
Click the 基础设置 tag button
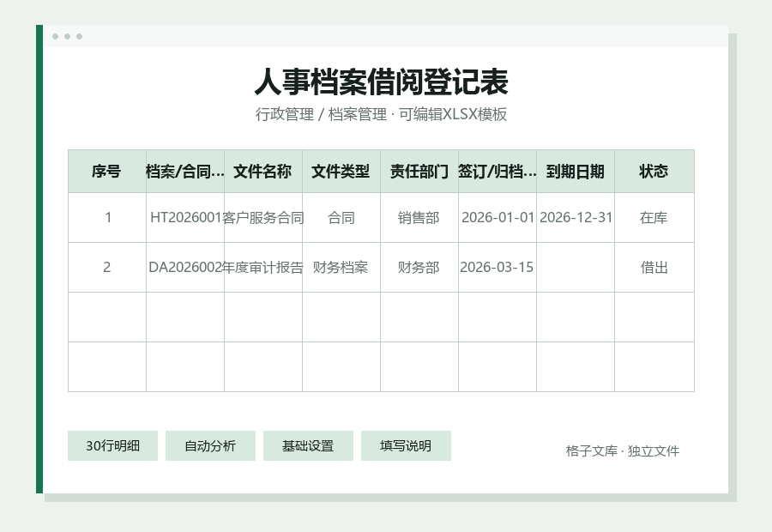308,446
